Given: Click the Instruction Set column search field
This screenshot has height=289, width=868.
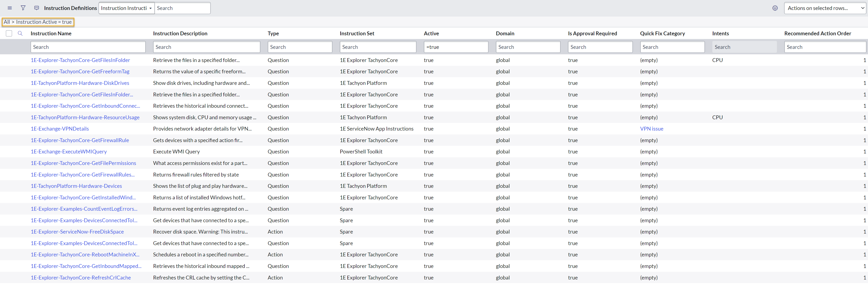Looking at the screenshot, I should (x=378, y=47).
